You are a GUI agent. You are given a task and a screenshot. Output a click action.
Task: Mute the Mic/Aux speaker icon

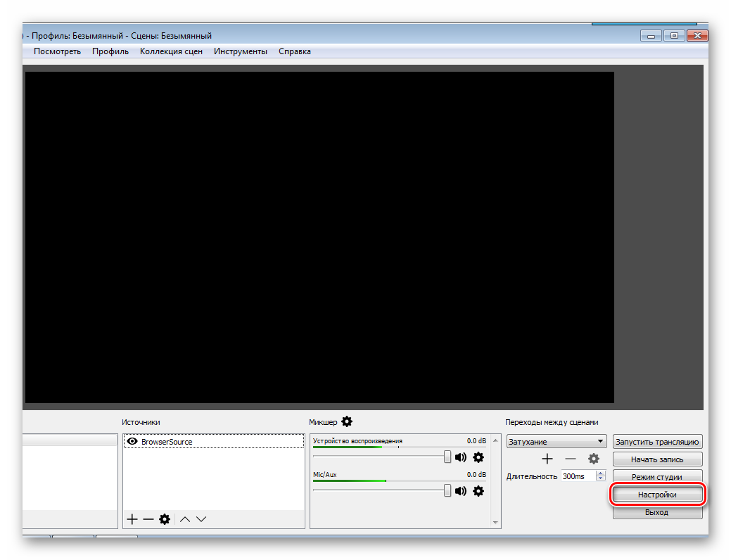coord(461,491)
